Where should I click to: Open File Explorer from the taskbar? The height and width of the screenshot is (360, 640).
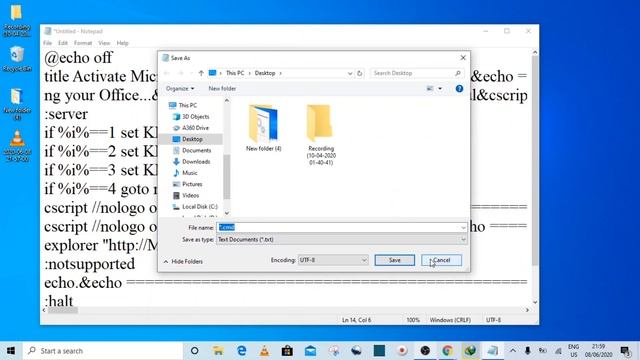pos(218,351)
